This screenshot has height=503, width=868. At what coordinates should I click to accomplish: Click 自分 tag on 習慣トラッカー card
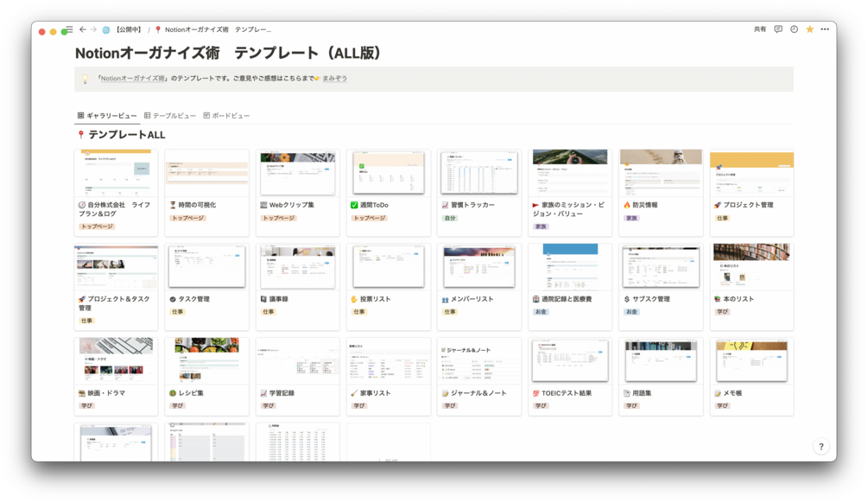click(x=450, y=219)
